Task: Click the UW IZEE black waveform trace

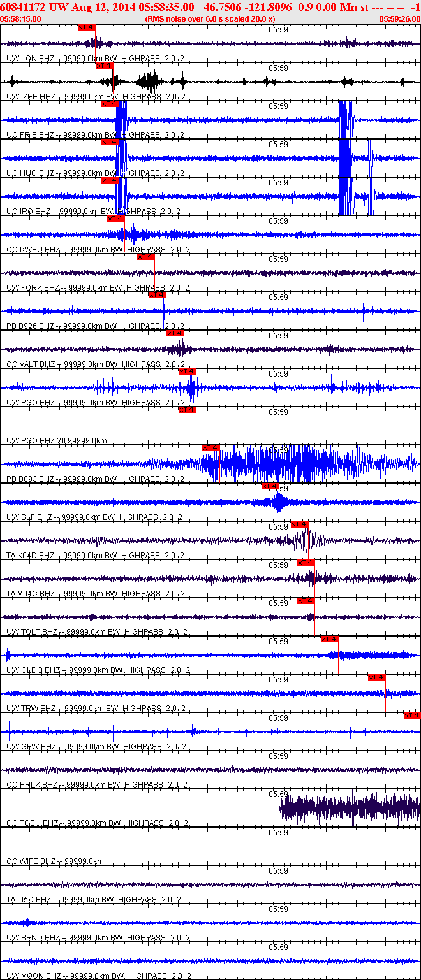Action: (x=211, y=82)
